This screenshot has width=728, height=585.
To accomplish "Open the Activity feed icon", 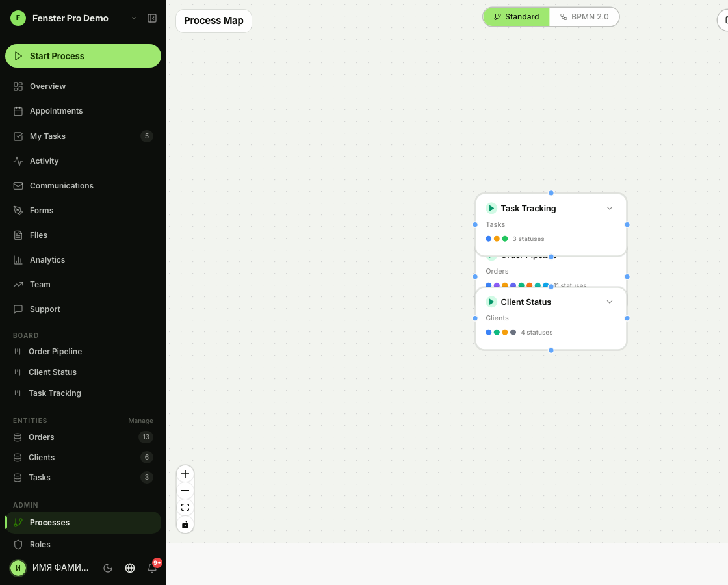I will pos(18,161).
